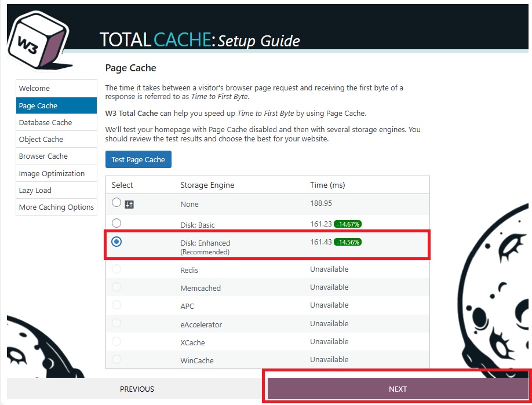
Task: Go to Image Optimization step
Action: 56,173
